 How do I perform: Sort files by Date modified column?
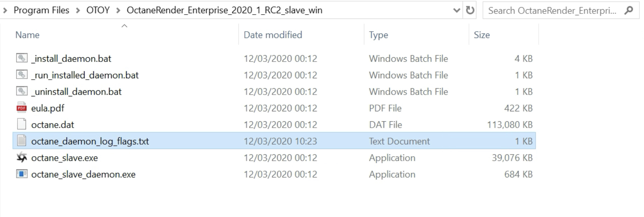[273, 35]
